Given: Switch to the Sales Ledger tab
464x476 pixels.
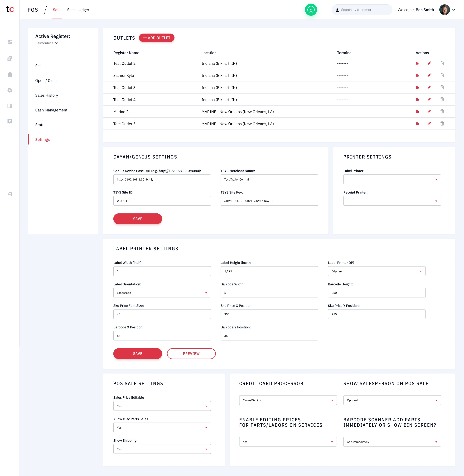Looking at the screenshot, I should [78, 10].
